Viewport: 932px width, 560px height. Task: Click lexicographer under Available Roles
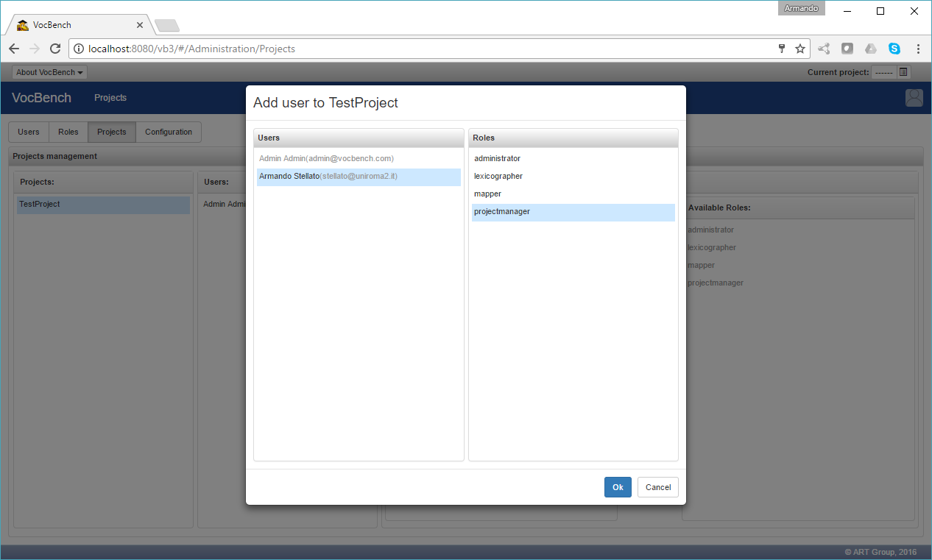coord(712,248)
